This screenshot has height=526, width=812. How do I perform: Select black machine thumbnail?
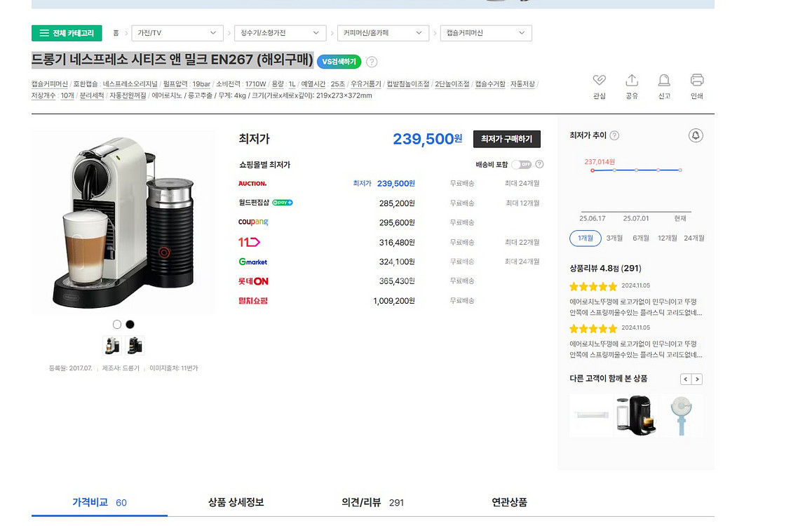pos(135,345)
